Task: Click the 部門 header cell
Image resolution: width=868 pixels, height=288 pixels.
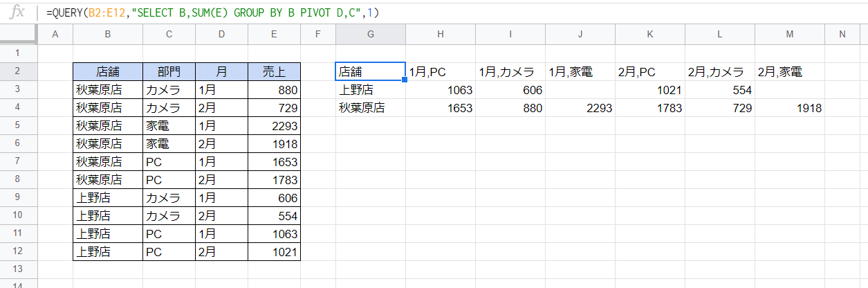Action: coord(169,71)
